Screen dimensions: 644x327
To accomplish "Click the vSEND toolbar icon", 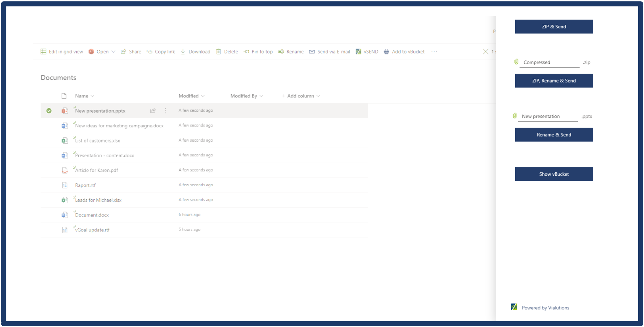I will pos(358,52).
